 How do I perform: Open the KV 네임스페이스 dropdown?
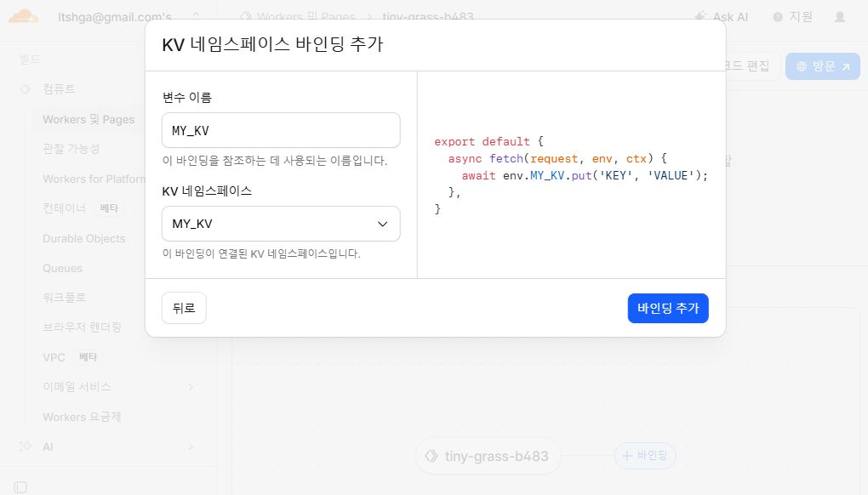coord(281,224)
